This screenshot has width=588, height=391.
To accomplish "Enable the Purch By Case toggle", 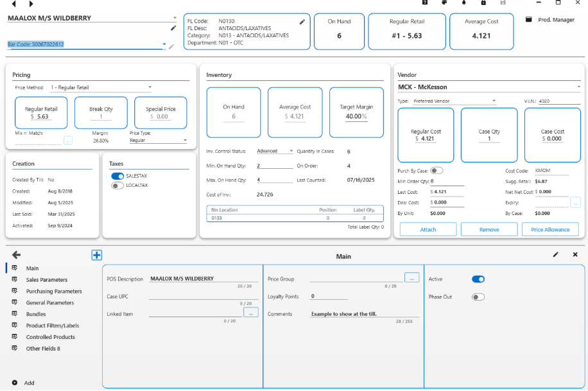I will click(437, 171).
